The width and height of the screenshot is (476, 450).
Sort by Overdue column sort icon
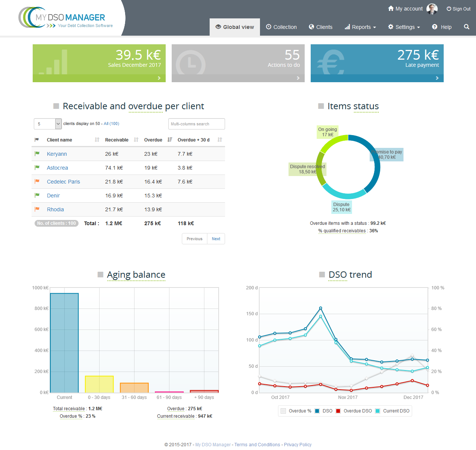(x=170, y=140)
